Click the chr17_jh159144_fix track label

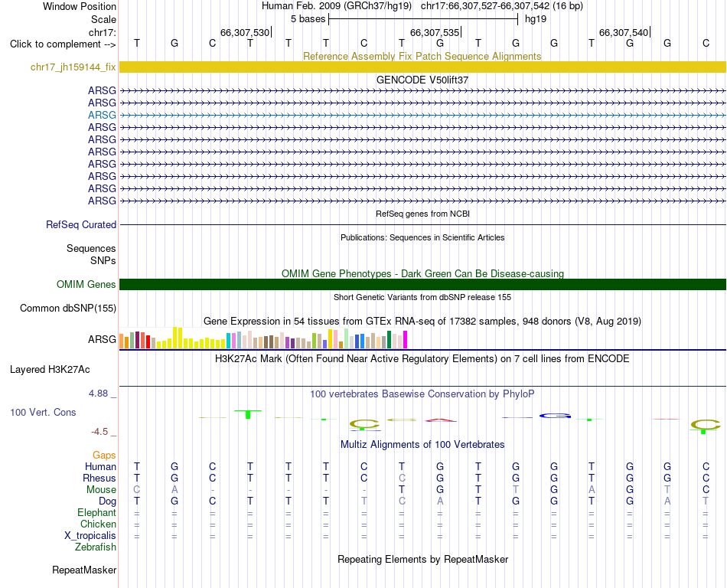pos(73,67)
